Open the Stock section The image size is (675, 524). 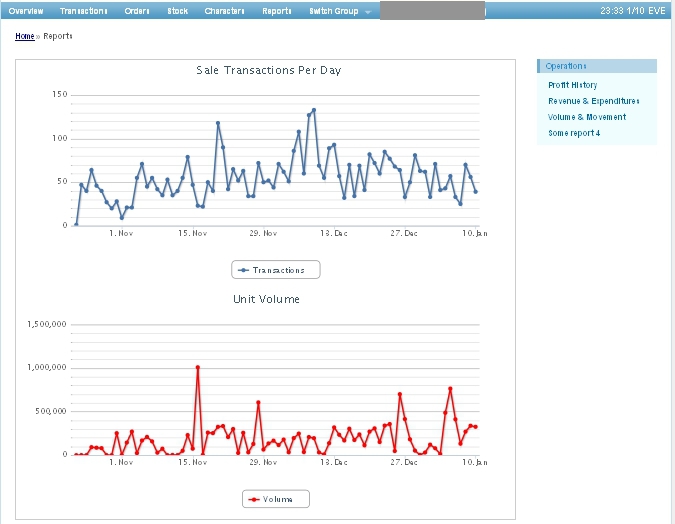tap(177, 10)
